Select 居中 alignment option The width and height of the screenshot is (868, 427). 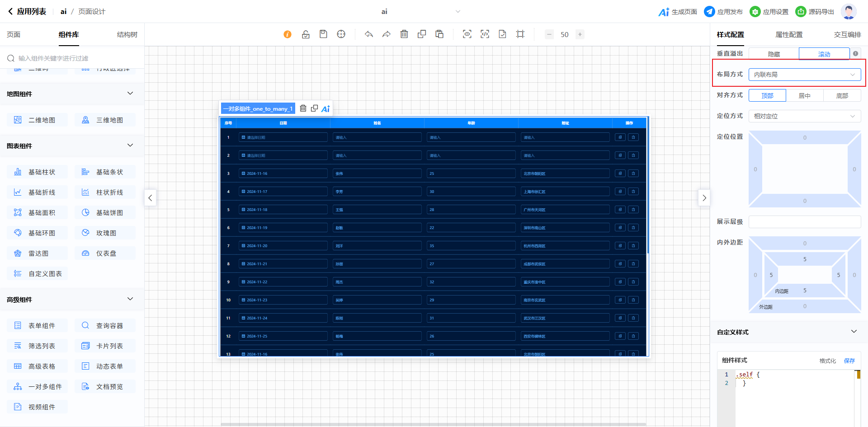tap(804, 96)
